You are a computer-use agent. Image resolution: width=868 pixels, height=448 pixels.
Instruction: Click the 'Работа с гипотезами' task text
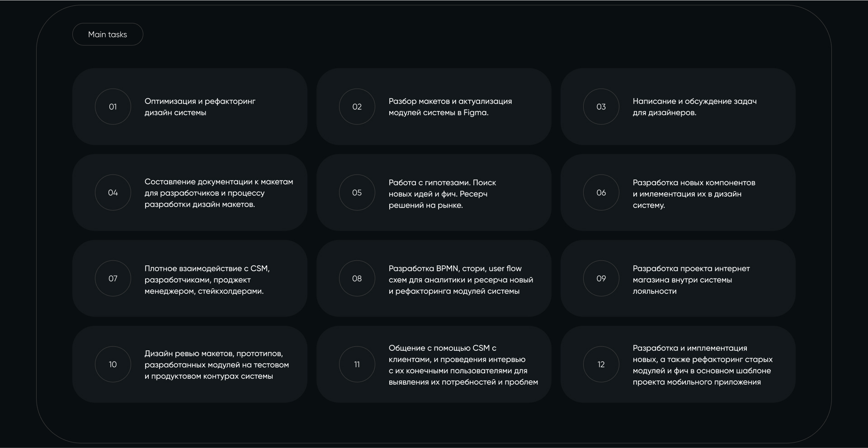[442, 193]
